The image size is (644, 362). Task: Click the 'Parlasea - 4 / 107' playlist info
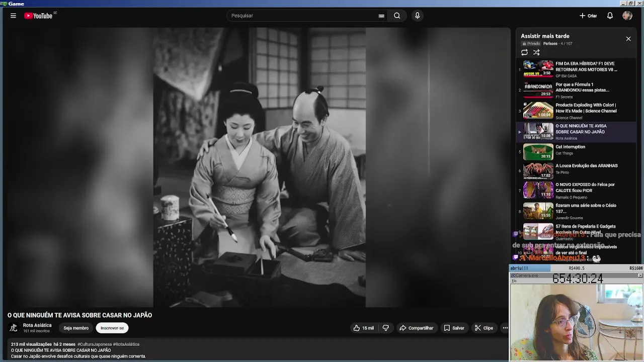tap(557, 44)
